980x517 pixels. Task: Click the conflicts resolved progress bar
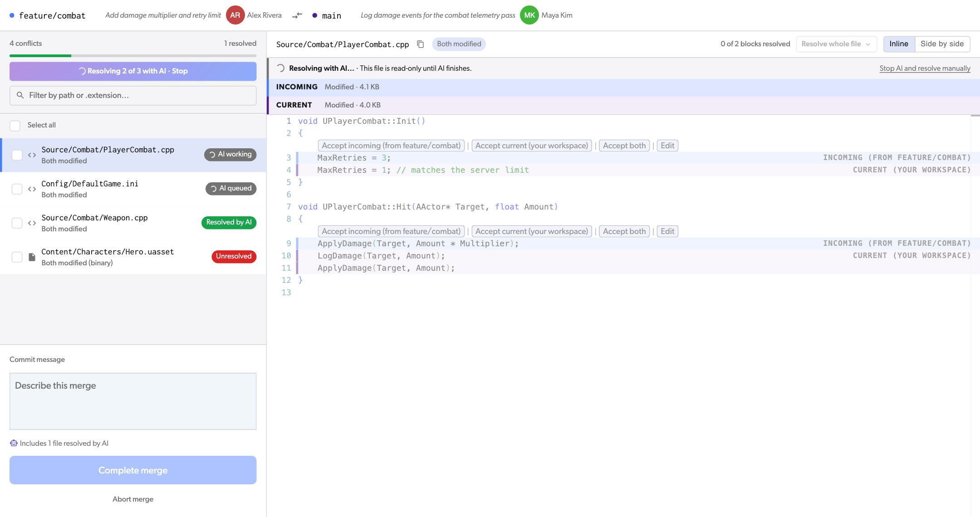point(133,56)
